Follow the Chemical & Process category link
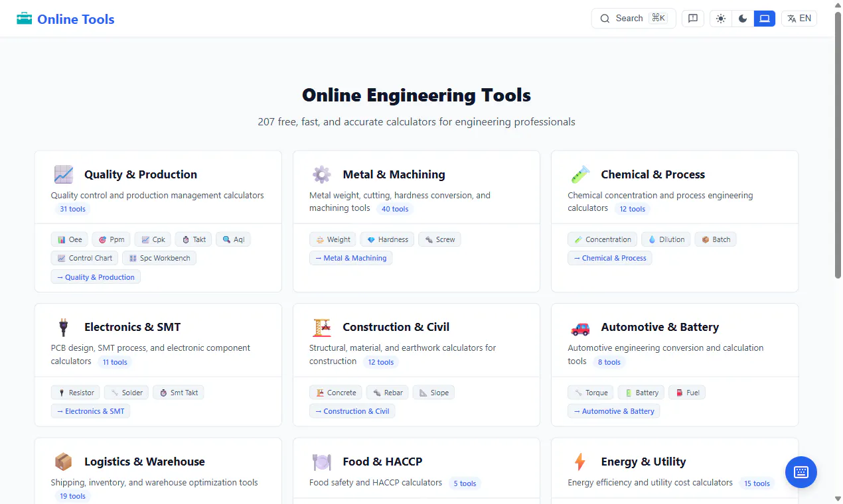The width and height of the screenshot is (843, 504). click(x=610, y=258)
